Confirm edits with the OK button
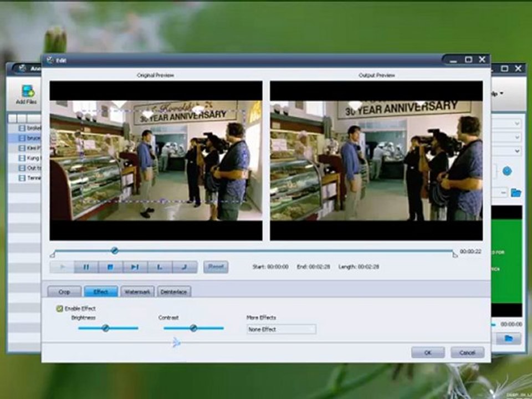The width and height of the screenshot is (532, 399). [x=428, y=352]
